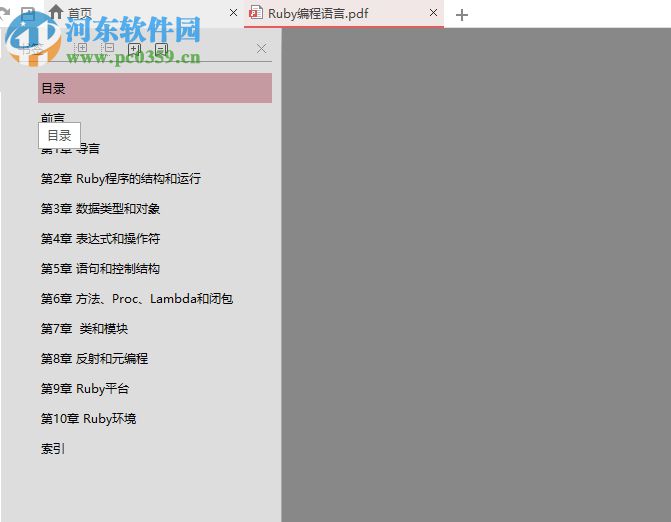The image size is (671, 522).
Task: Click the home icon on the first tab
Action: click(x=56, y=12)
